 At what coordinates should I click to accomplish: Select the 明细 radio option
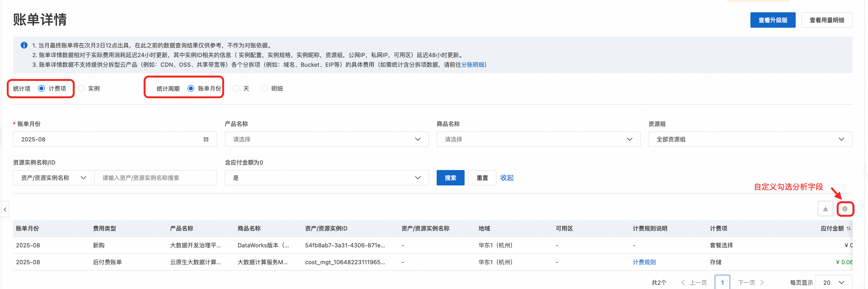264,89
